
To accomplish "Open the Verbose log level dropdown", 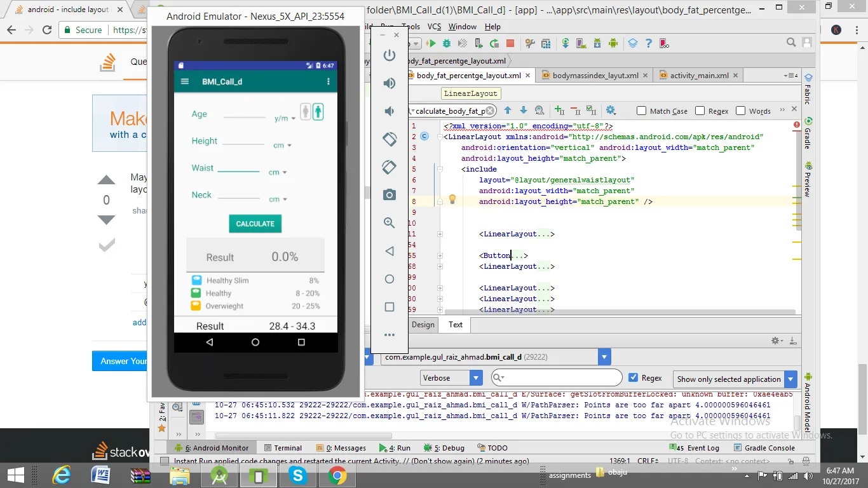I will [x=452, y=378].
